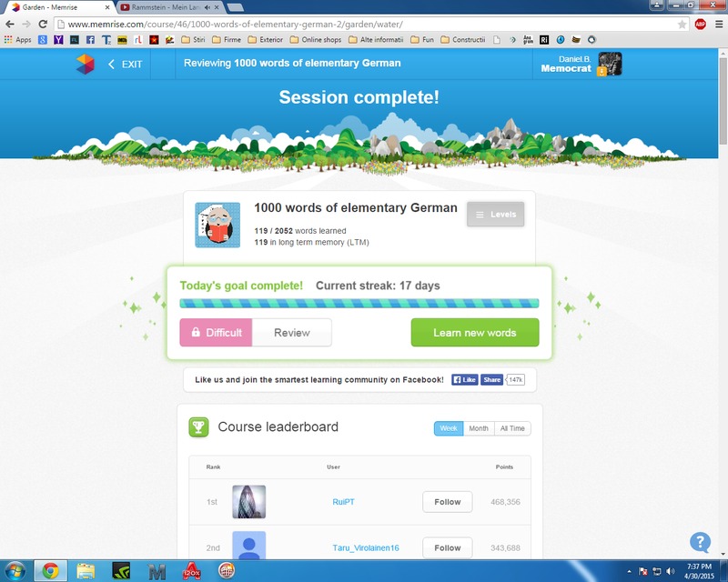The width and height of the screenshot is (728, 582).
Task: Start a Review session
Action: coord(291,332)
